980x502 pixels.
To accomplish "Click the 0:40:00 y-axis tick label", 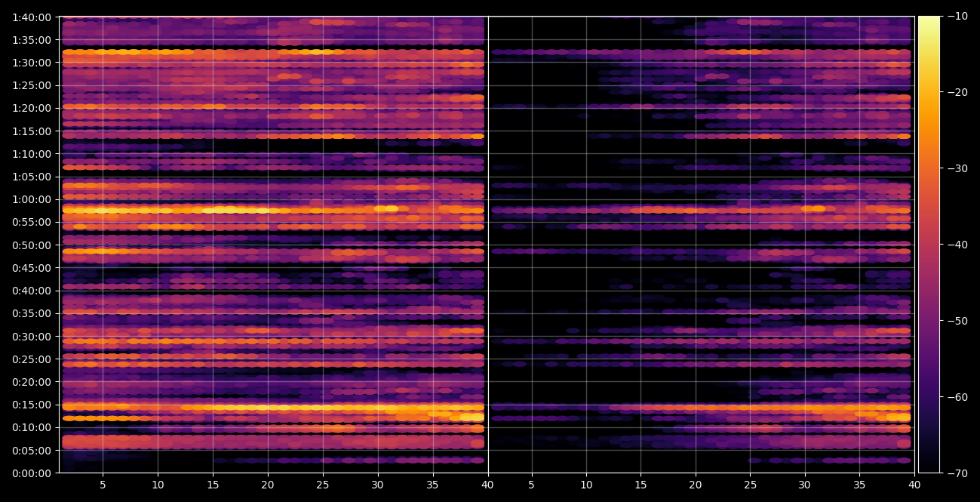I will tap(31, 291).
